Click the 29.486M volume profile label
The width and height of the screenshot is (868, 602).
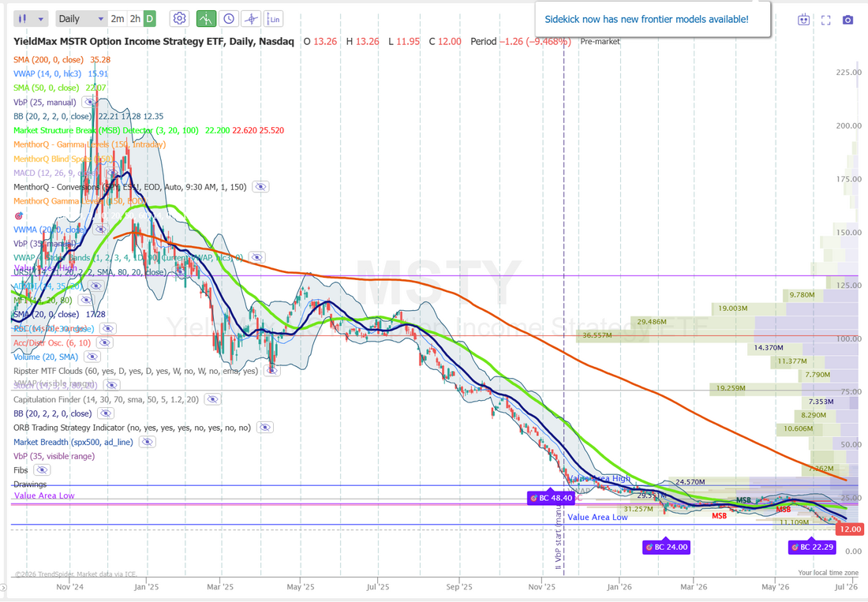click(x=652, y=321)
